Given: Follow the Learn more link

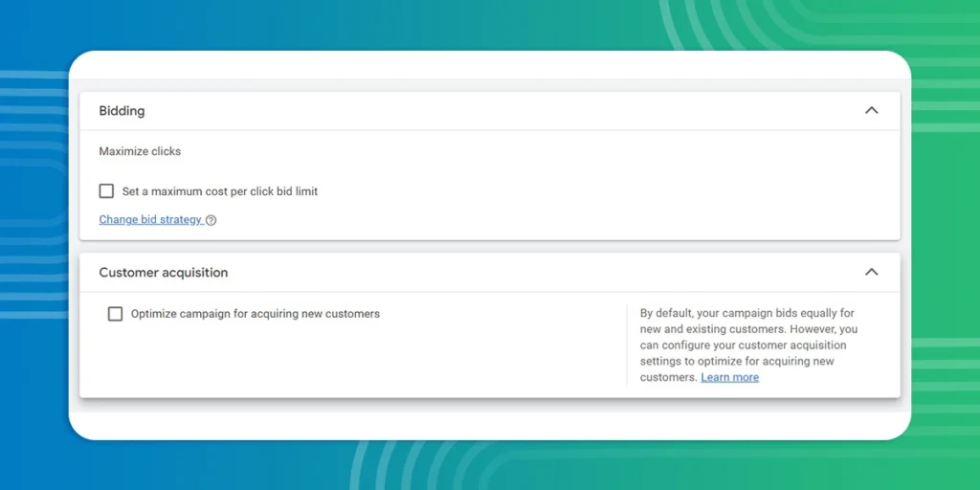Looking at the screenshot, I should pos(729,377).
